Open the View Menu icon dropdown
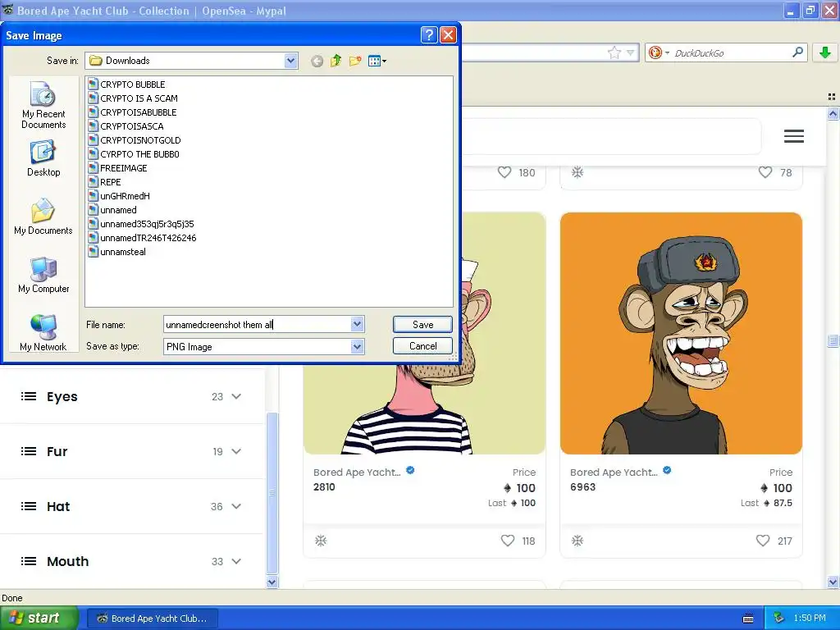 tap(377, 61)
